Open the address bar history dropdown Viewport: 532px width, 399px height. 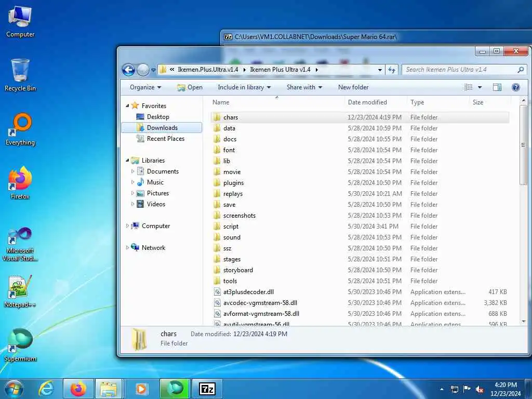[380, 70]
